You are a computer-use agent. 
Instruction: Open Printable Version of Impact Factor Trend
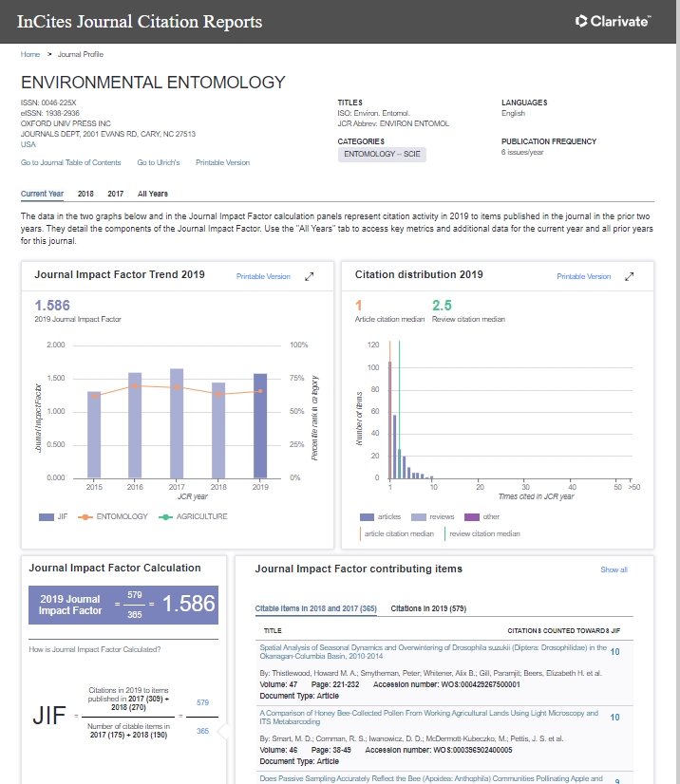pyautogui.click(x=263, y=276)
